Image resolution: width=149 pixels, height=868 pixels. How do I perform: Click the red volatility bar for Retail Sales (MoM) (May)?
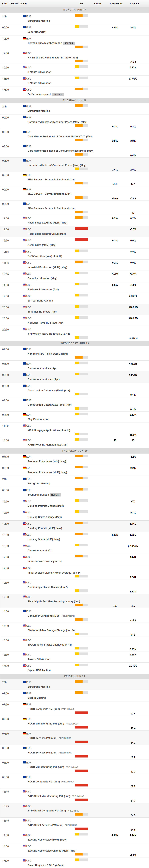point(81,240)
